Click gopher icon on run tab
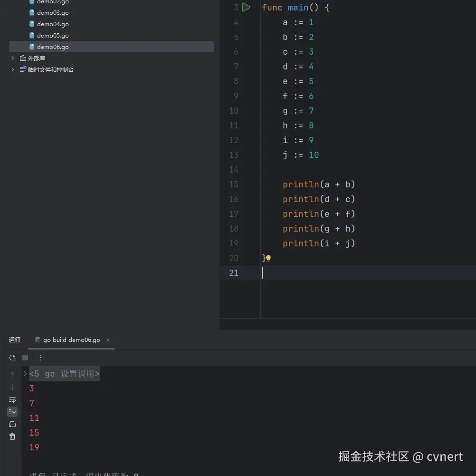This screenshot has width=476, height=476. click(38, 340)
